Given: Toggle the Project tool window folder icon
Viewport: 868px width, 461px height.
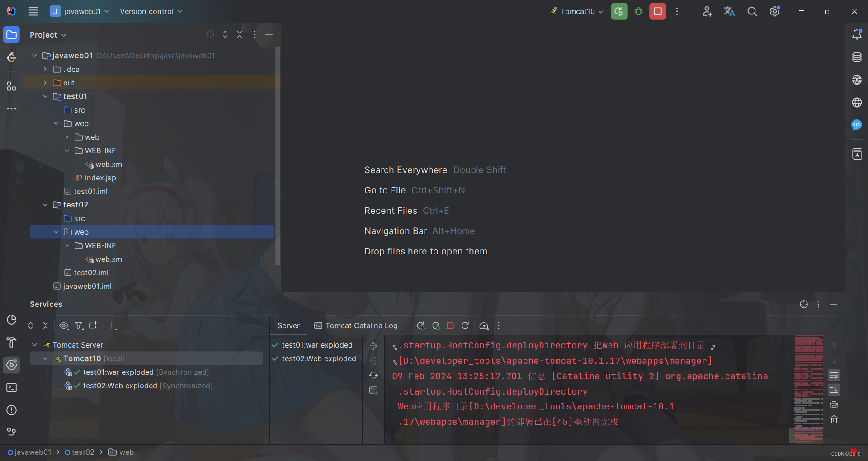Looking at the screenshot, I should click(x=11, y=34).
